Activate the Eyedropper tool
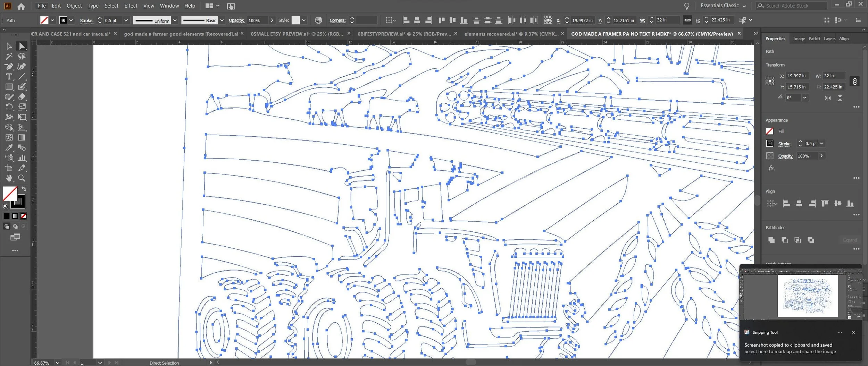Screen dimensions: 868x366 (x=9, y=148)
